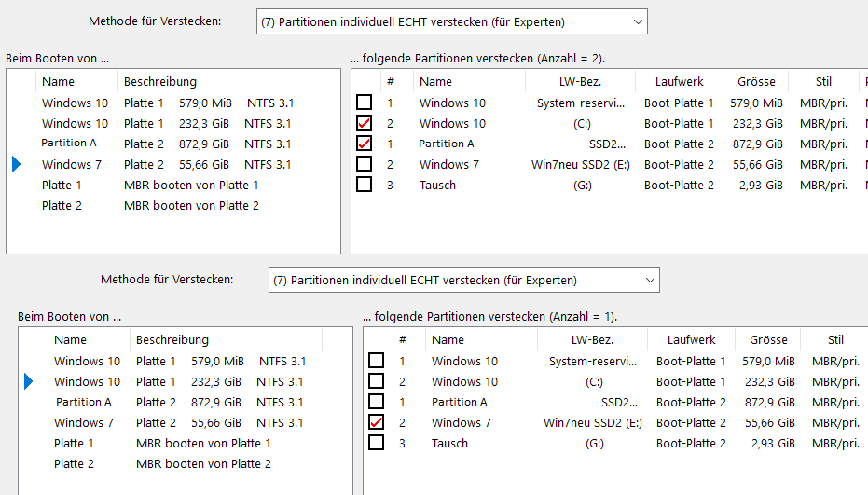868x495 pixels.
Task: Sort Anzahl = 2 table by Laufwerk column
Action: click(680, 81)
